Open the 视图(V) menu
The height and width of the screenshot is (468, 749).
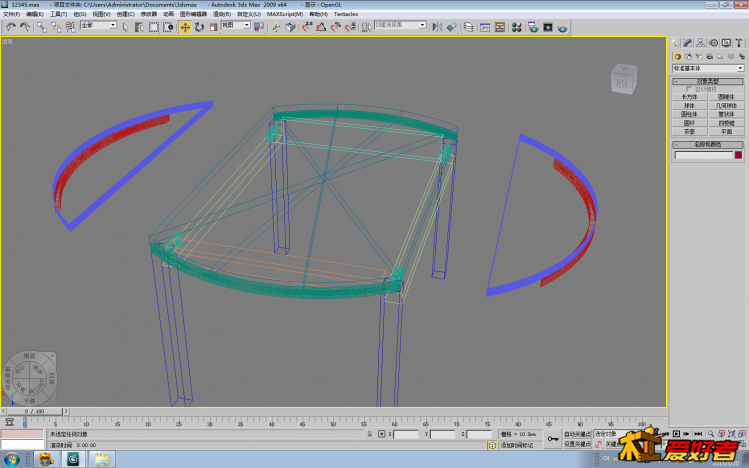pos(101,14)
